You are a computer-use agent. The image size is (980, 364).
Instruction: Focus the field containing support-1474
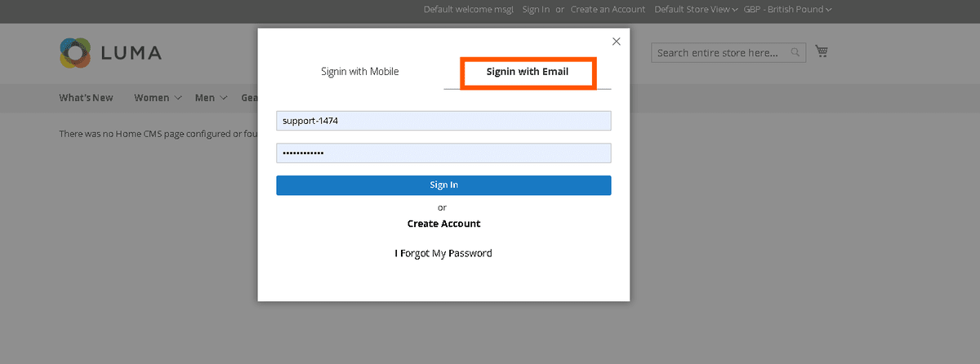(443, 121)
